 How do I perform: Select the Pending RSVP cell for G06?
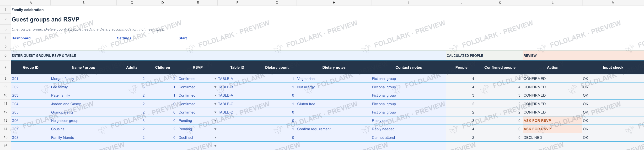click(198, 121)
